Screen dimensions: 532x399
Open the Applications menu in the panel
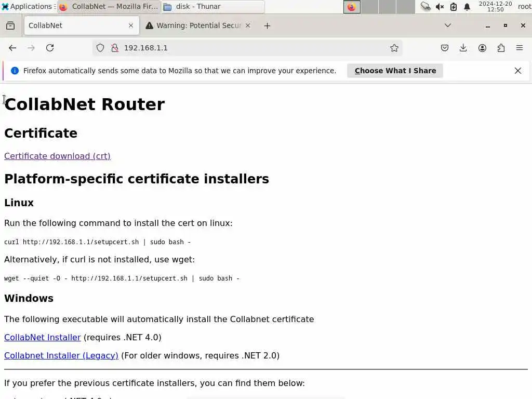pos(28,6)
